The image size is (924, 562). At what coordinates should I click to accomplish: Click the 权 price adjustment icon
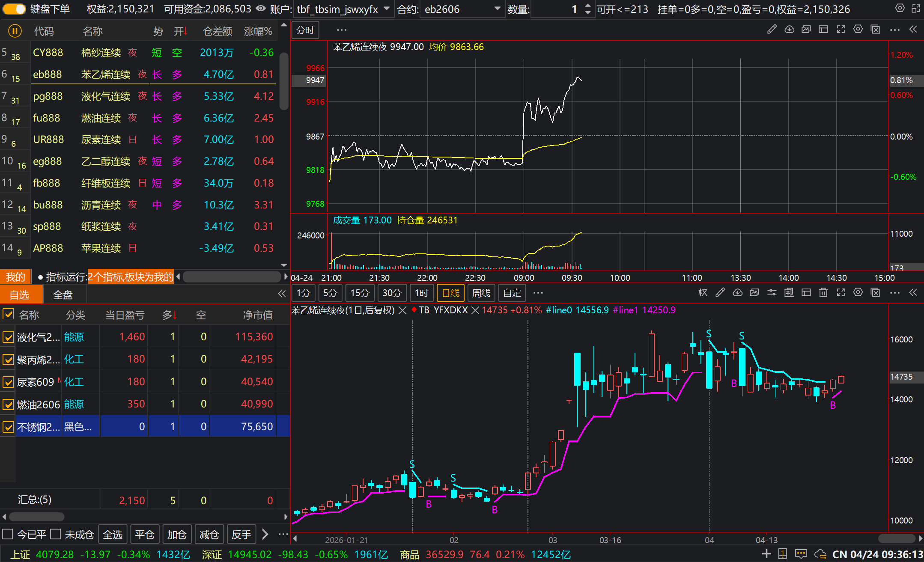pyautogui.click(x=703, y=293)
